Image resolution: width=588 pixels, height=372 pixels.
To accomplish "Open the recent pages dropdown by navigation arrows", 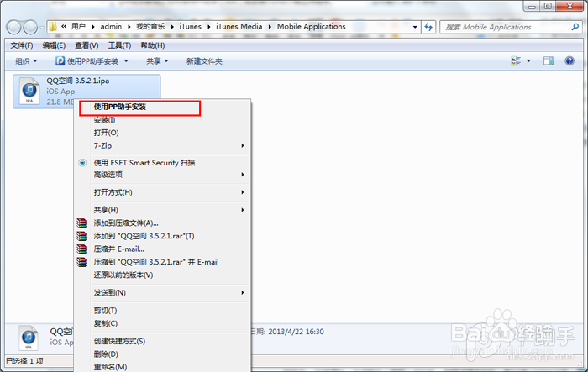I will [42, 27].
